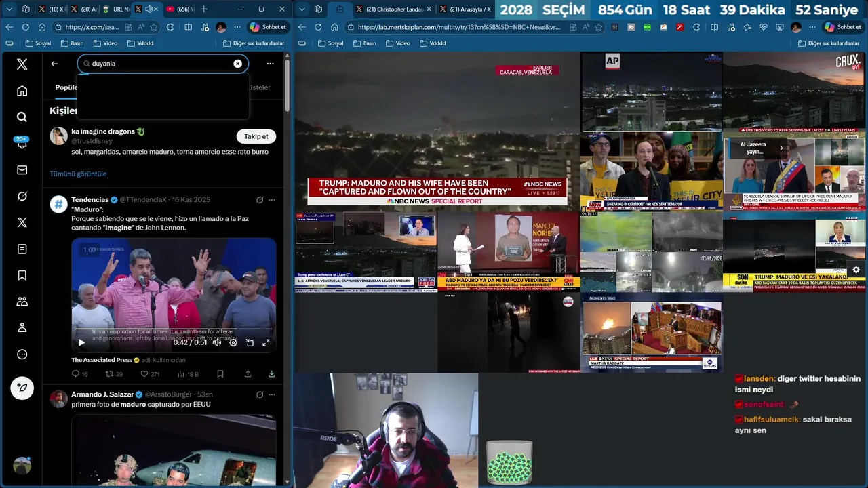Open X direct messages envelope
This screenshot has height=488, width=868.
(22, 170)
